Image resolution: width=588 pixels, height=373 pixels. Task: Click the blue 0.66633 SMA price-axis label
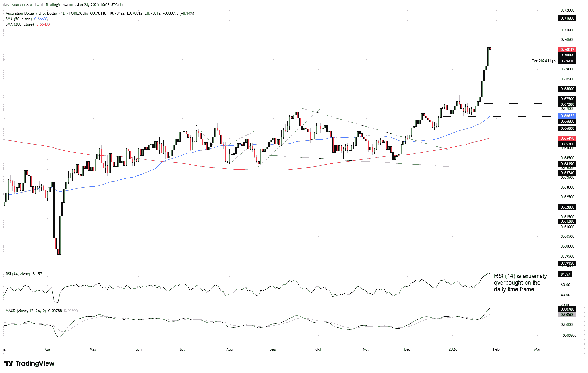pyautogui.click(x=567, y=116)
